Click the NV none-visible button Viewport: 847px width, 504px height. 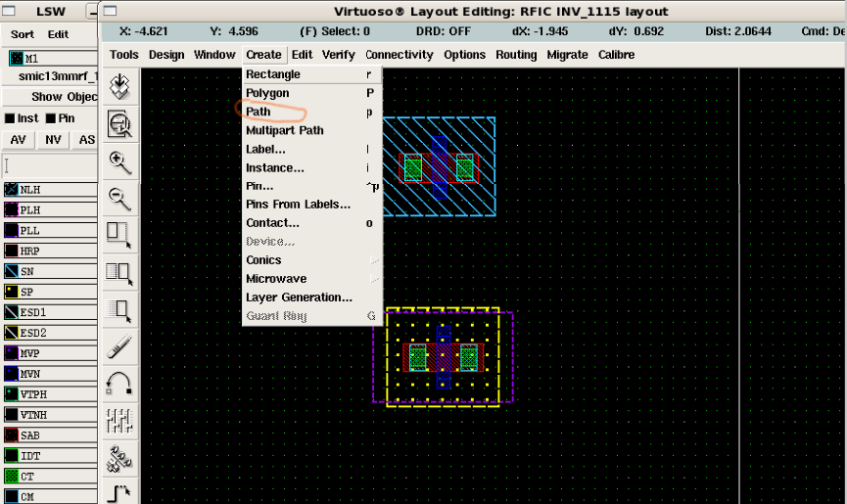tap(53, 140)
